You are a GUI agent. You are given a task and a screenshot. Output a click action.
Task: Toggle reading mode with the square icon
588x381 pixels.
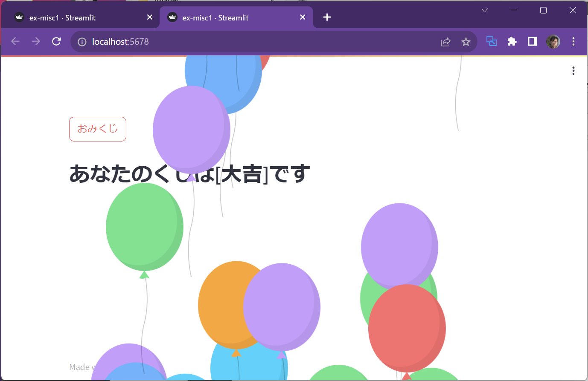pos(532,41)
